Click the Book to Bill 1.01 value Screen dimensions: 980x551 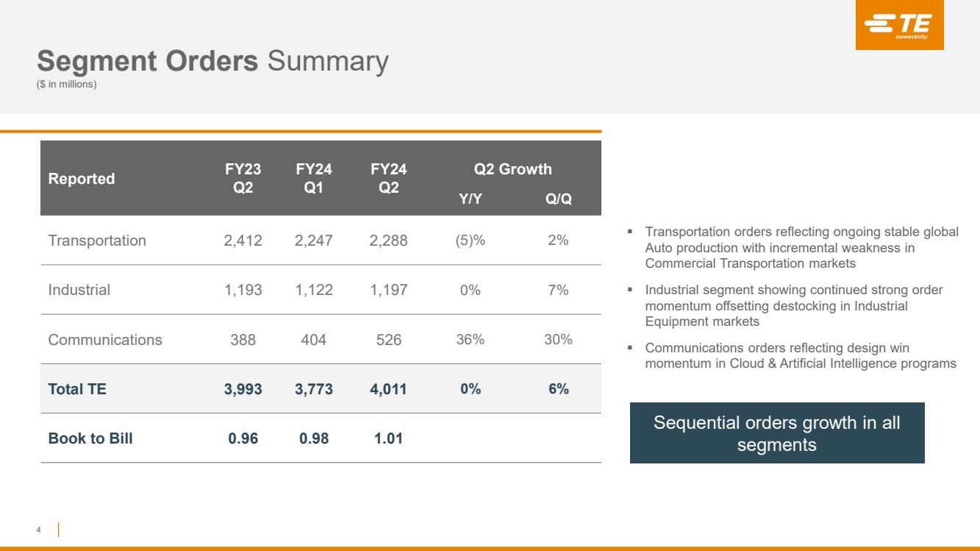click(388, 438)
